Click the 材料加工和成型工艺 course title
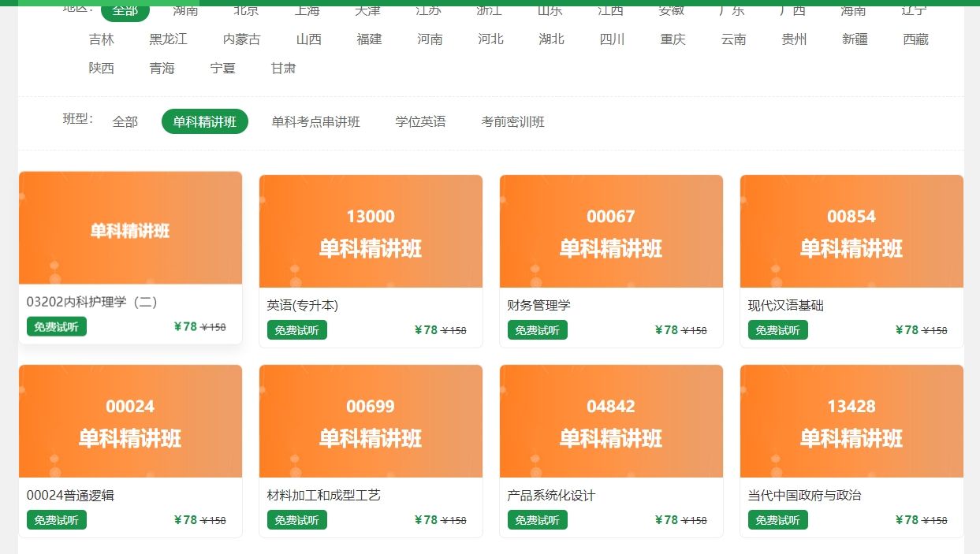 tap(324, 495)
